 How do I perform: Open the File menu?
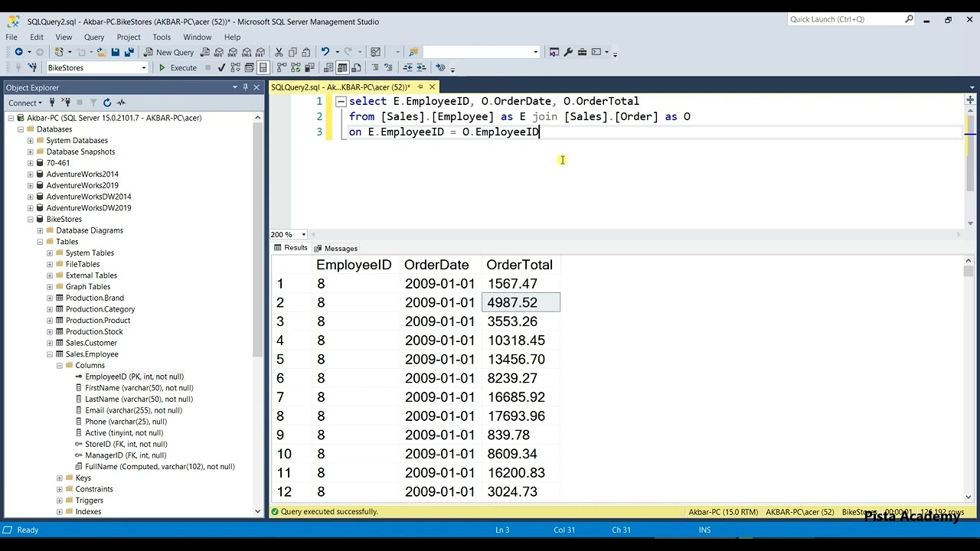11,37
